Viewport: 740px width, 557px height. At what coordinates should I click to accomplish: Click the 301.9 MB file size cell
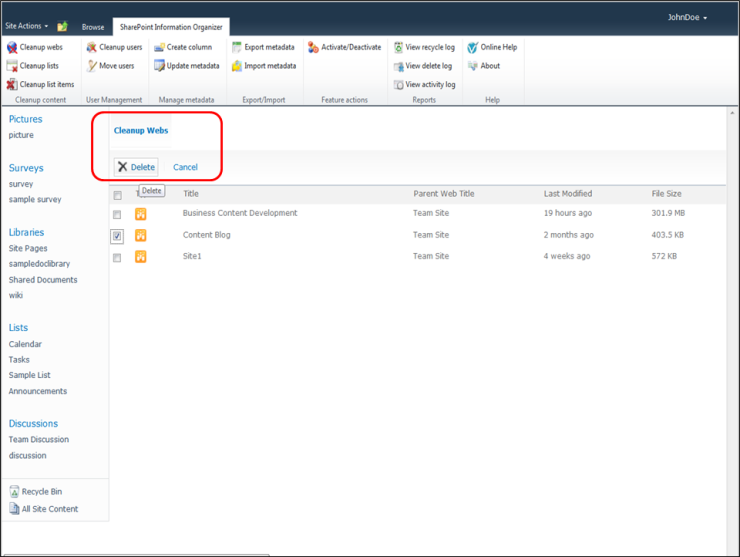668,213
